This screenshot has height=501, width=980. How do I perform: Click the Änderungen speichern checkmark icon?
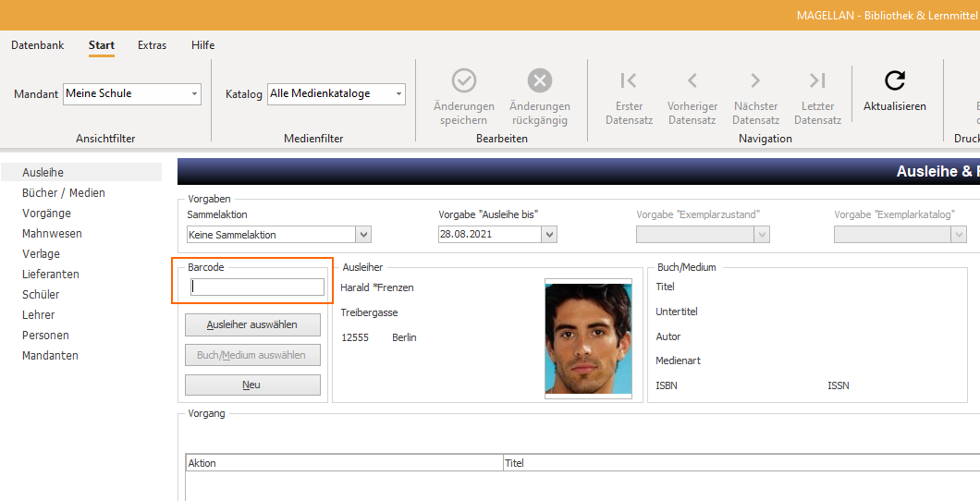(x=464, y=80)
